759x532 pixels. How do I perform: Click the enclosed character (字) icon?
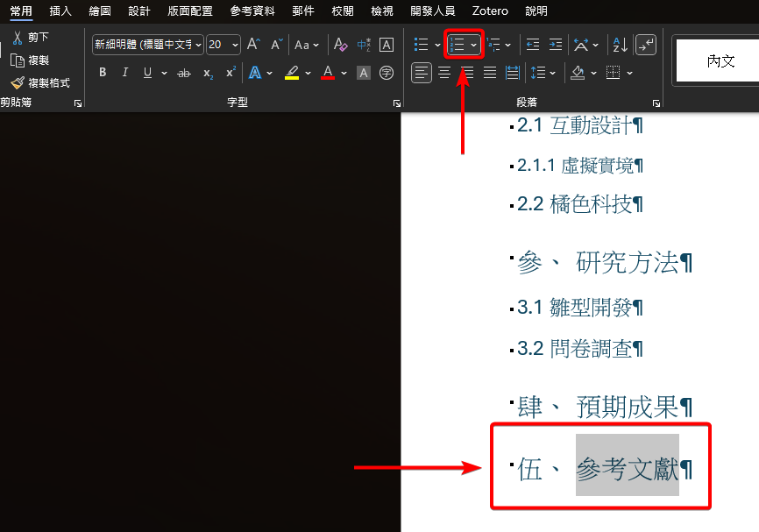pyautogui.click(x=386, y=73)
